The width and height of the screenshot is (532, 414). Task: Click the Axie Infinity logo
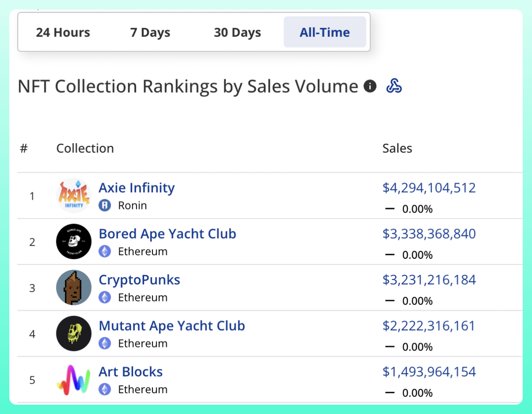click(x=73, y=196)
